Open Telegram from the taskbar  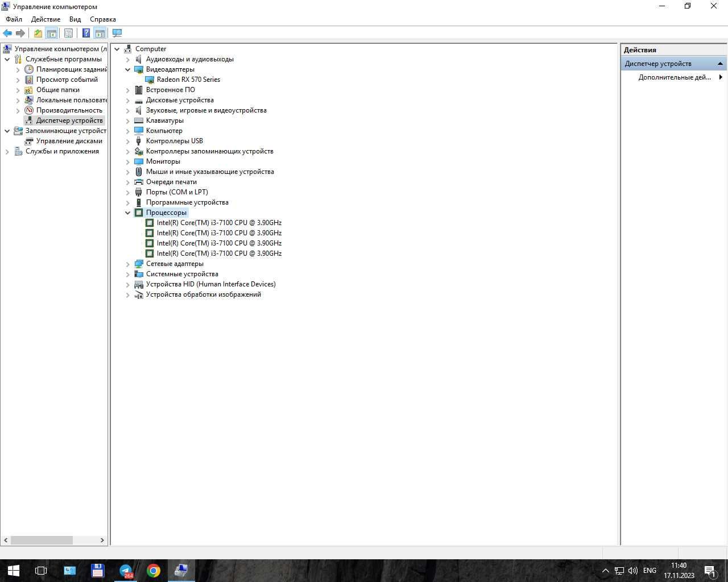point(126,570)
